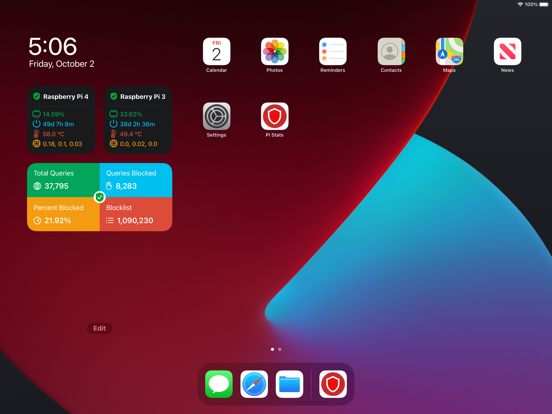The height and width of the screenshot is (414, 552).
Task: Launch the Reminders app
Action: click(x=333, y=51)
